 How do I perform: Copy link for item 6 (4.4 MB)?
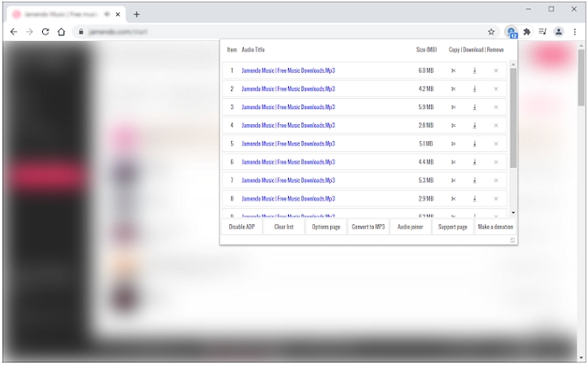(454, 162)
